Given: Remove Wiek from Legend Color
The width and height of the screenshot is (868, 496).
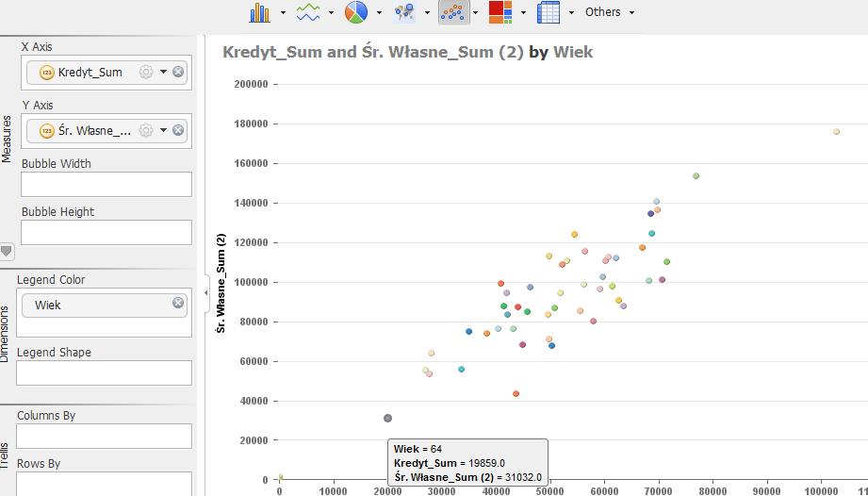Looking at the screenshot, I should [x=178, y=303].
